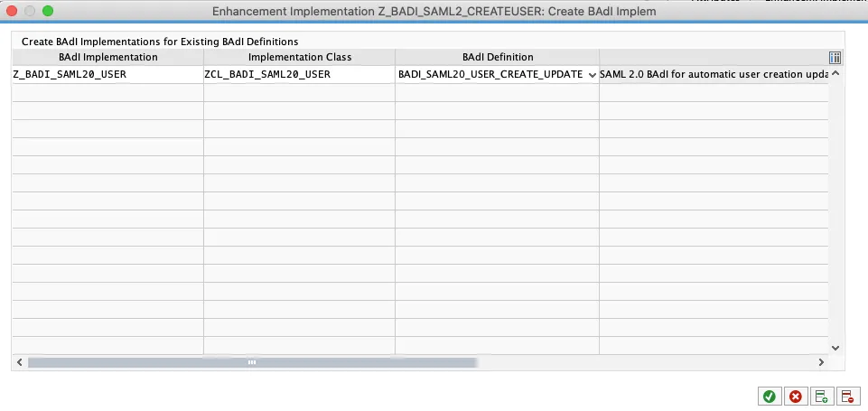The image size is (868, 411).
Task: Click the Implementation Class column header
Action: coord(300,57)
